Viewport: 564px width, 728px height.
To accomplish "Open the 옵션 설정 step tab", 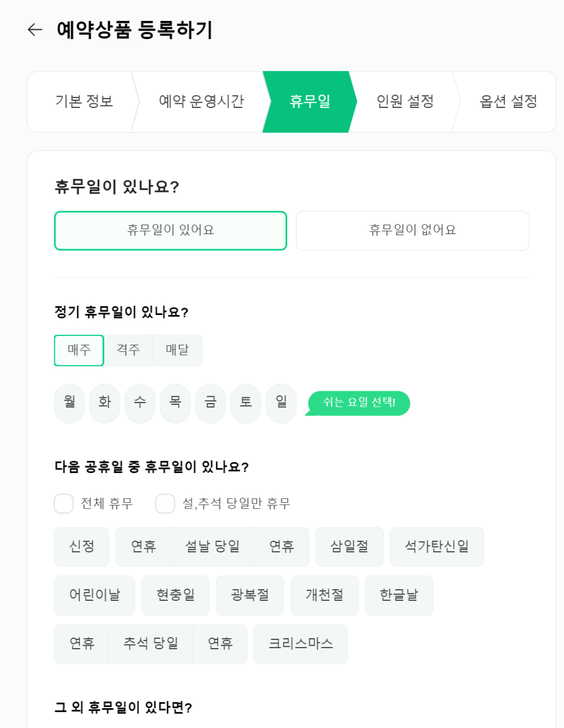I will tap(508, 101).
